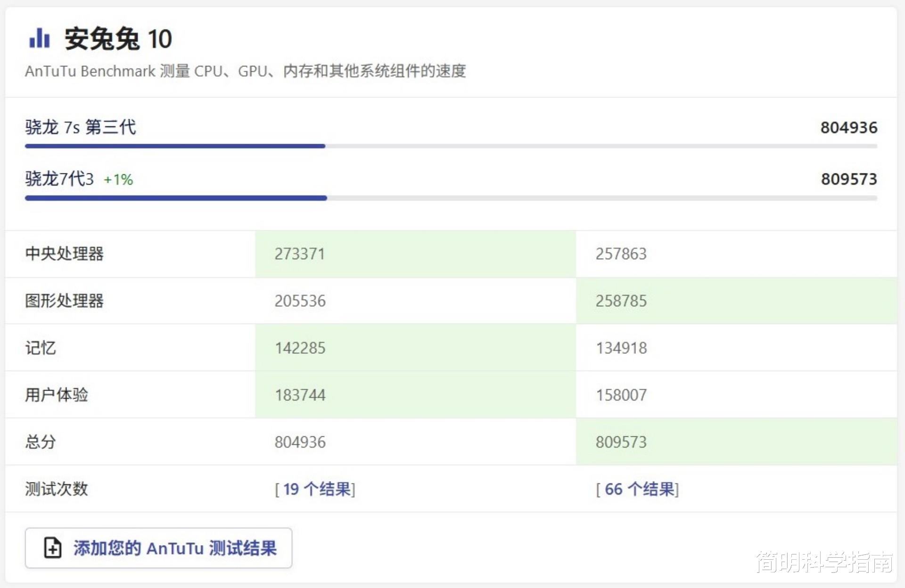This screenshot has height=588, width=905.
Task: Click the 骁龙 7s 第三代 score bar
Action: click(451, 146)
